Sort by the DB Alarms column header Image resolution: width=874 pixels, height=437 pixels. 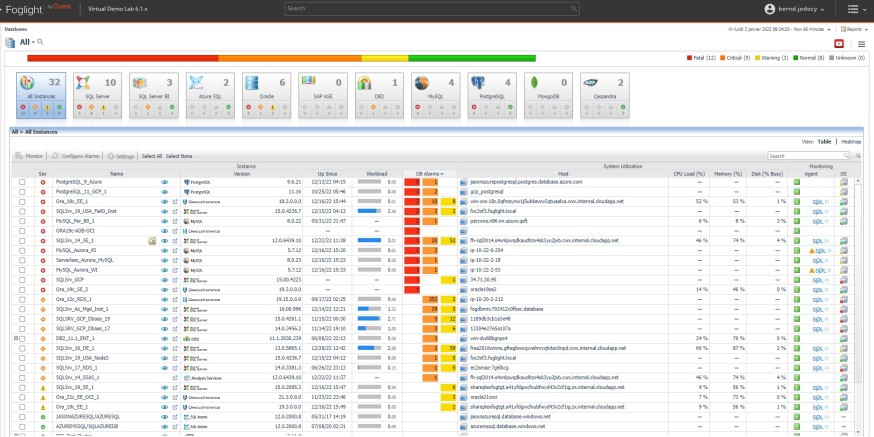click(x=429, y=174)
